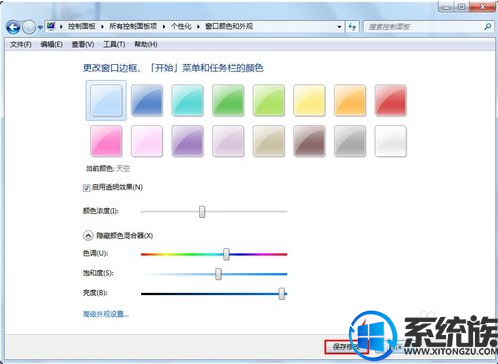Expand the address bar history dropdown
Screen dimensions: 498x364
[x=339, y=27]
